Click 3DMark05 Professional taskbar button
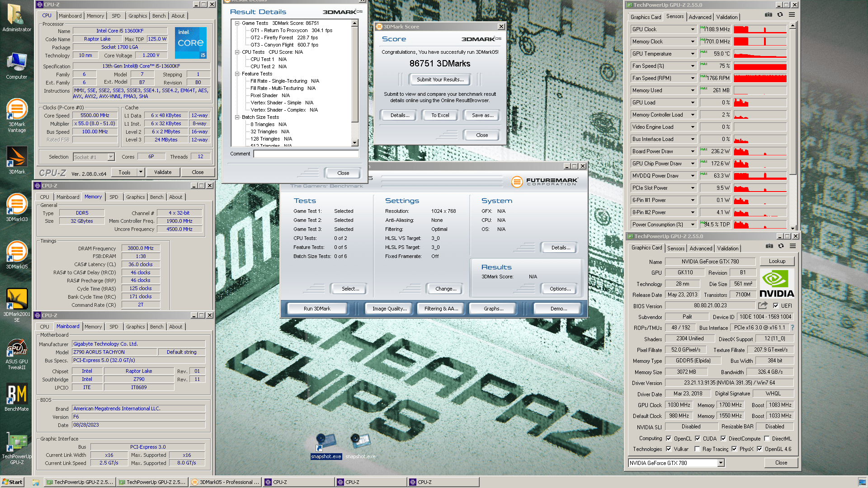Image resolution: width=868 pixels, height=488 pixels. coord(226,482)
